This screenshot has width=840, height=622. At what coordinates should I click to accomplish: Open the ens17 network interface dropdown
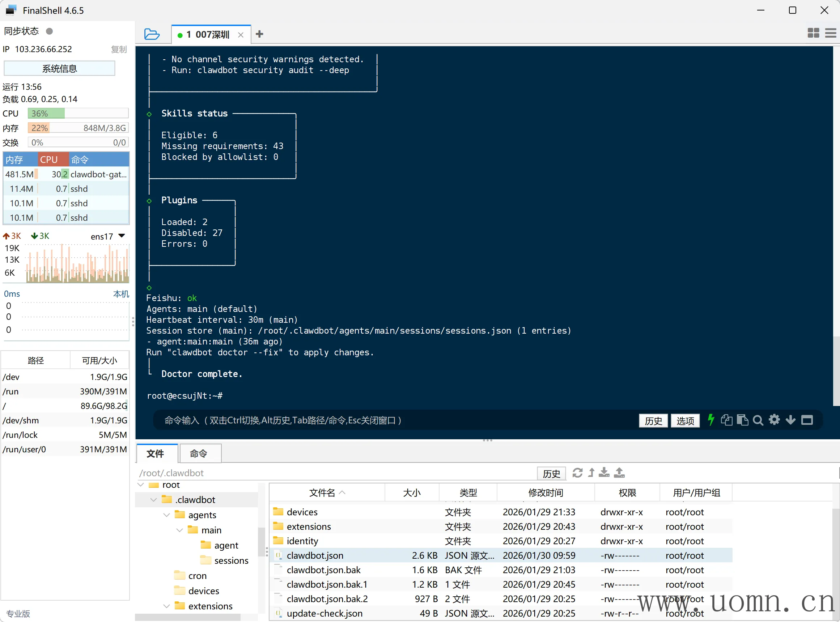click(121, 236)
